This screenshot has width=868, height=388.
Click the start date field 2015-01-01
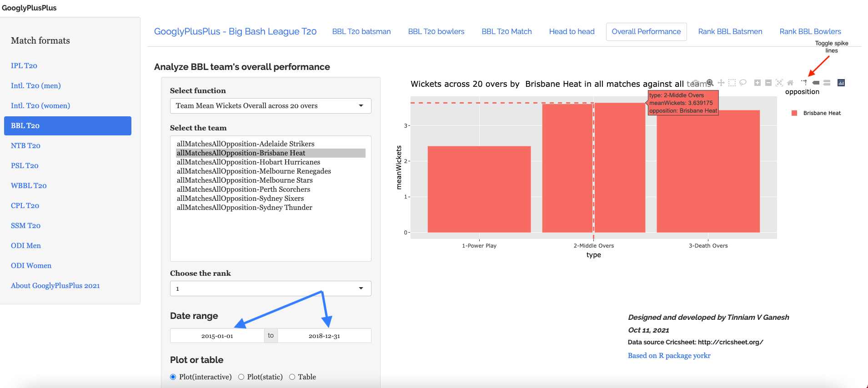coord(217,336)
